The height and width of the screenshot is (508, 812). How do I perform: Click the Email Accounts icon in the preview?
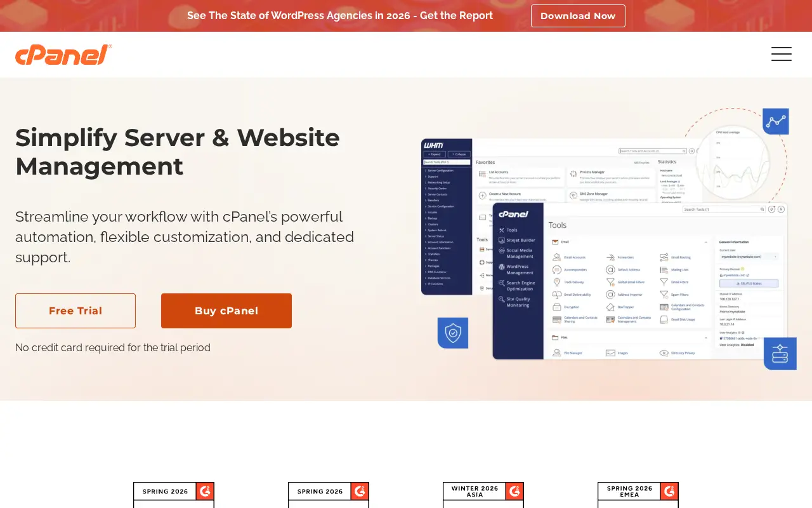coord(556,257)
